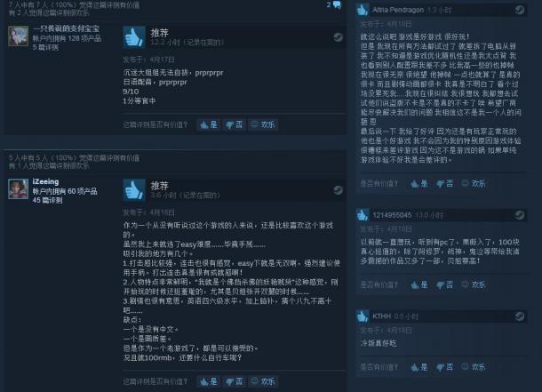Mark KTHH's review as 欢乐
This screenshot has height=392, width=542.
(474, 367)
